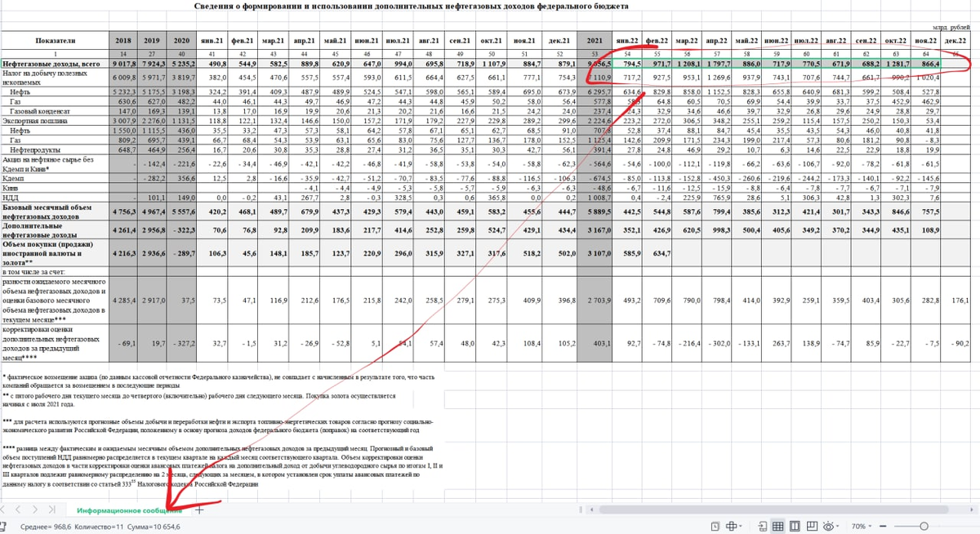Click the zoom out minus button
The height and width of the screenshot is (534, 980).
pos(882,527)
